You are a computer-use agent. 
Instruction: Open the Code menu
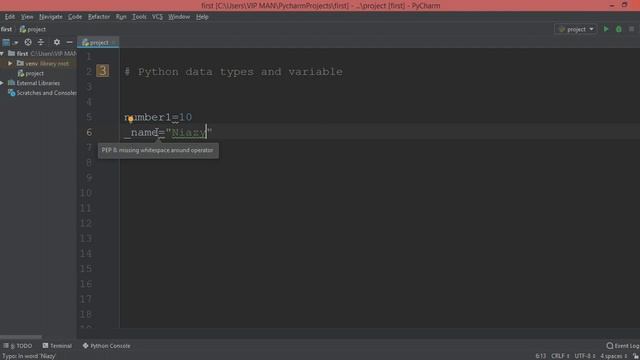75,17
